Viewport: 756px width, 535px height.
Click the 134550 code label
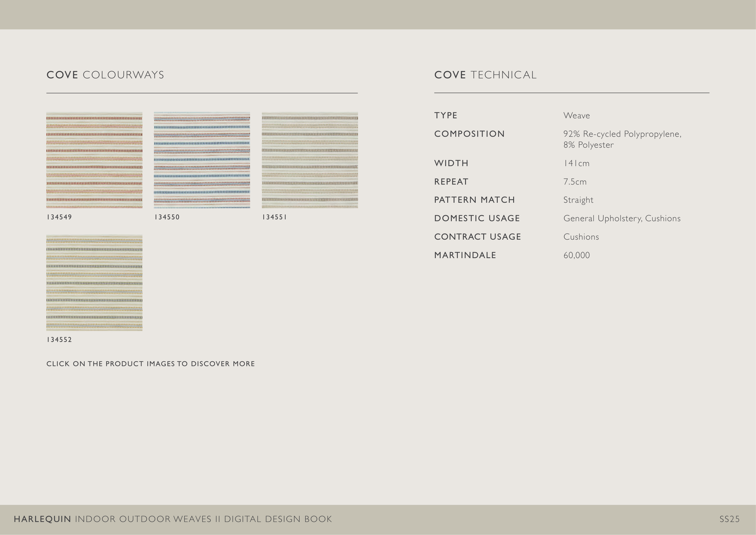click(167, 217)
